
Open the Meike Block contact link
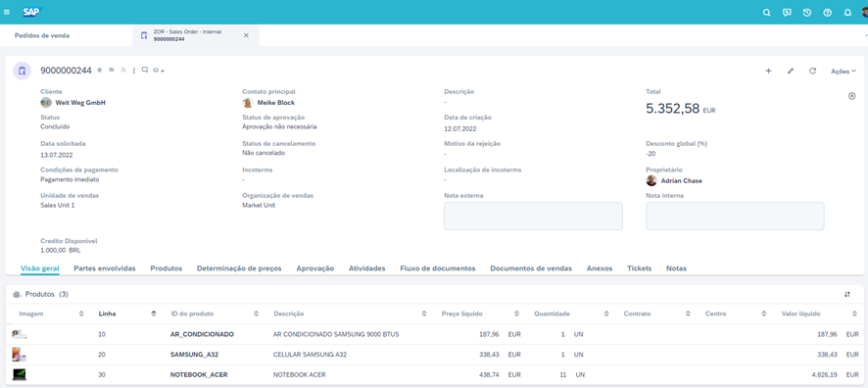[x=275, y=103]
